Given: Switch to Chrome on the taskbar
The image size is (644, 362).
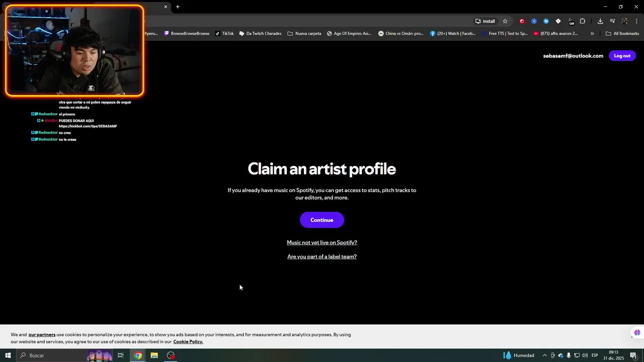Looking at the screenshot, I should [138, 355].
